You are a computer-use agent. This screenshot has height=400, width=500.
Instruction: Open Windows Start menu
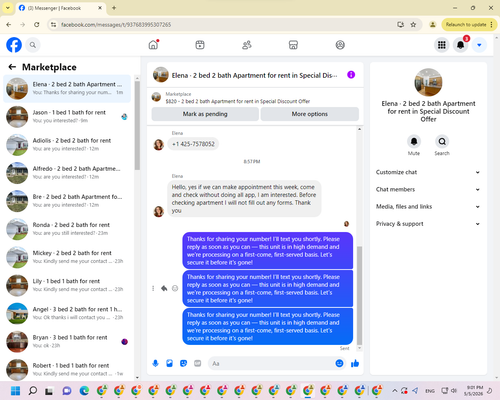click(x=15, y=390)
